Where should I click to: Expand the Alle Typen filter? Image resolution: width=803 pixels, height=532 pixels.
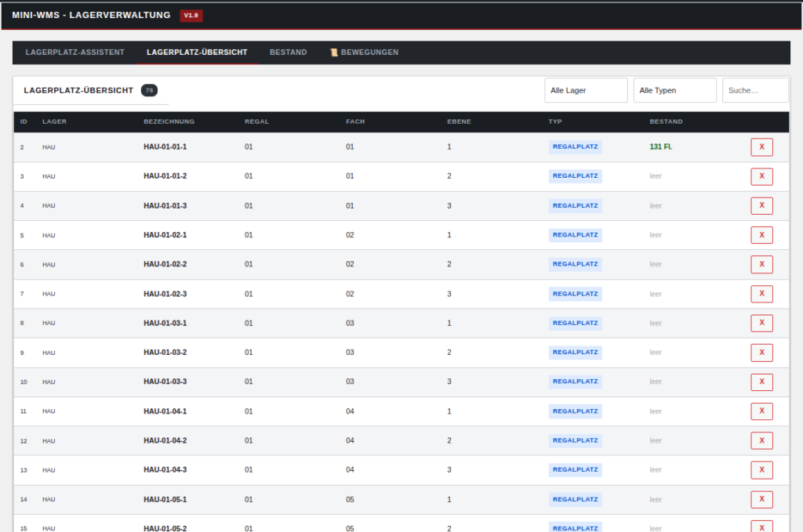[x=674, y=90]
